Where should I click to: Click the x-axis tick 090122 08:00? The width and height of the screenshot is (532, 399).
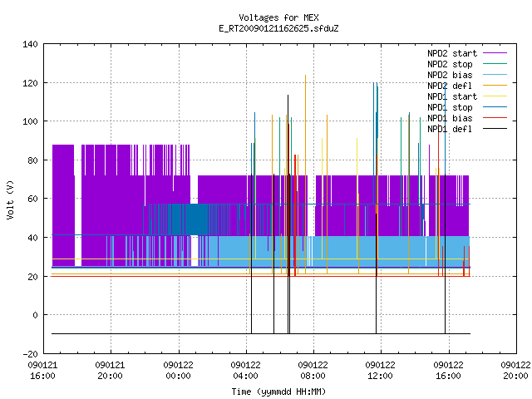(313, 371)
